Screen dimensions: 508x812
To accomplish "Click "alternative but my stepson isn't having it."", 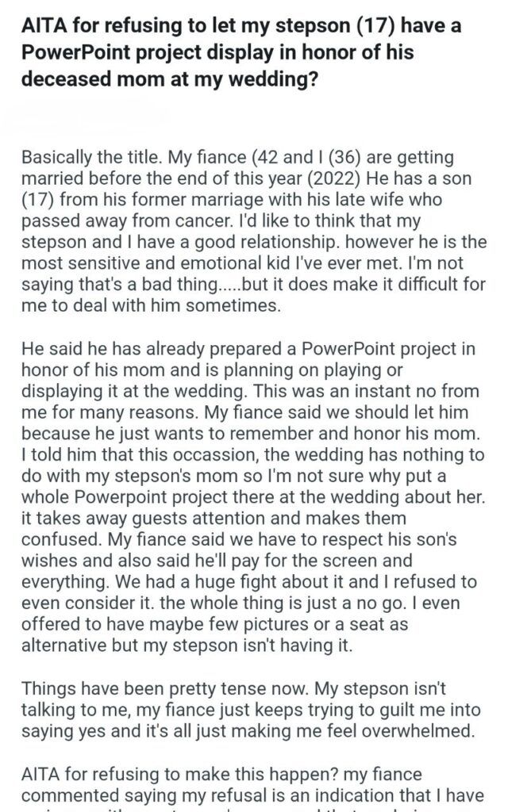I will 187,645.
